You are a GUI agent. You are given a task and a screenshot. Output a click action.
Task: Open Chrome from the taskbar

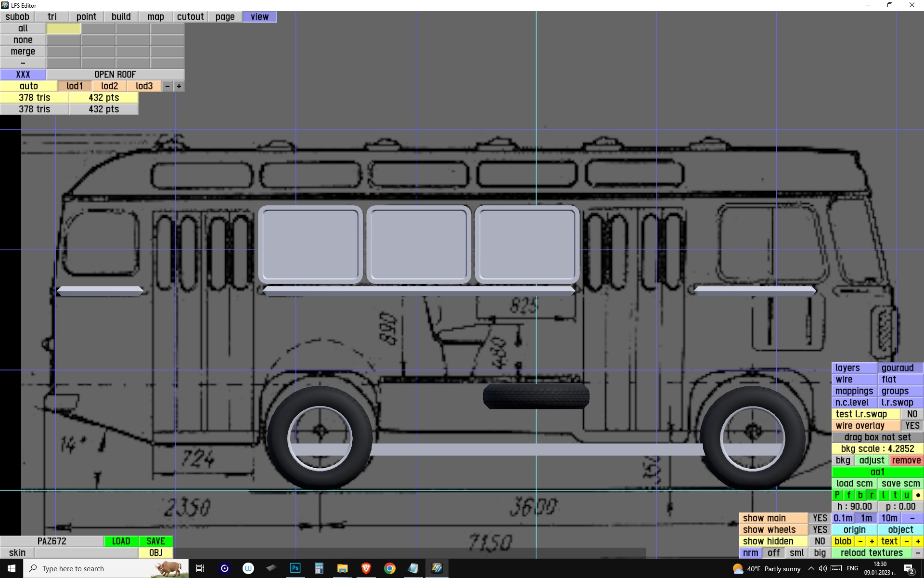click(390, 568)
